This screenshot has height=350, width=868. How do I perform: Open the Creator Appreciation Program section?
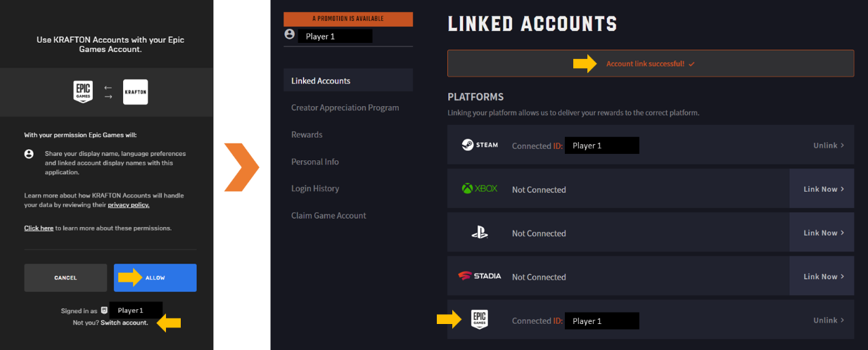click(x=345, y=108)
